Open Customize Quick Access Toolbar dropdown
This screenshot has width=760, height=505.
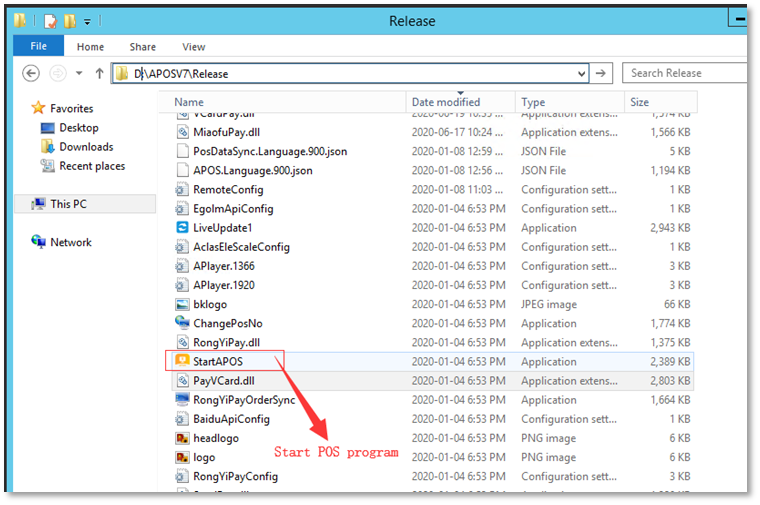[87, 21]
